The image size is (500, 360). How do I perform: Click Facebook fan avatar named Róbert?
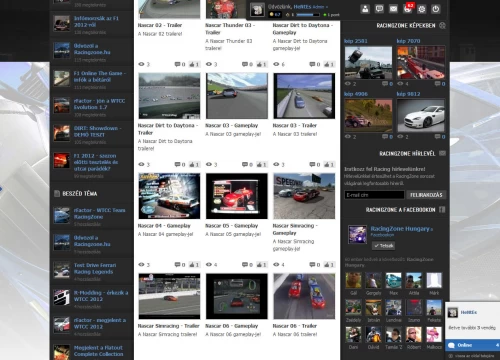414,335
